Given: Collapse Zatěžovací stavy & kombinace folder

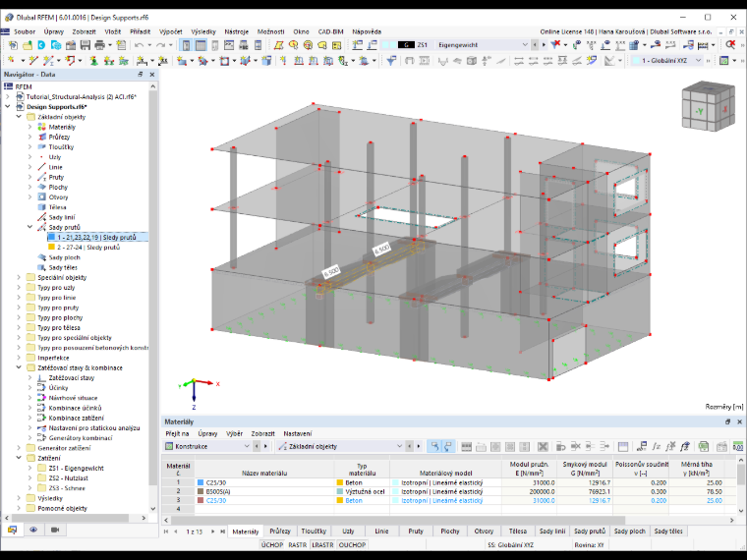Looking at the screenshot, I should pos(19,367).
